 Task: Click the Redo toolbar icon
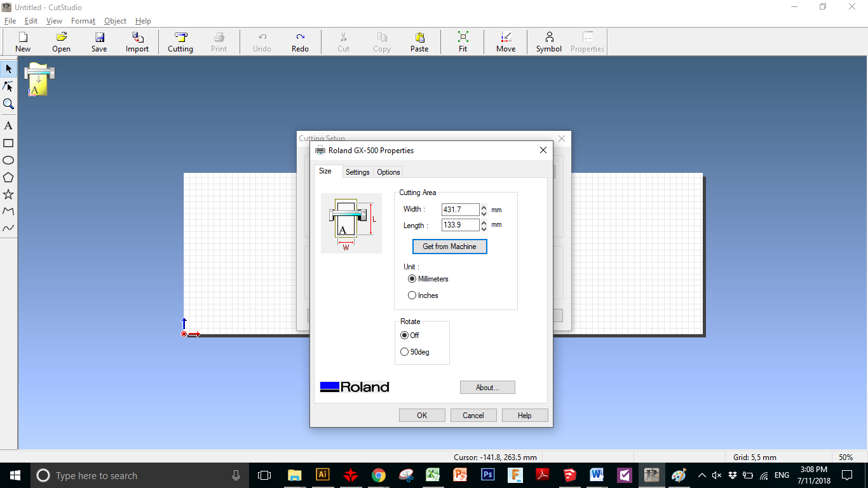point(300,42)
